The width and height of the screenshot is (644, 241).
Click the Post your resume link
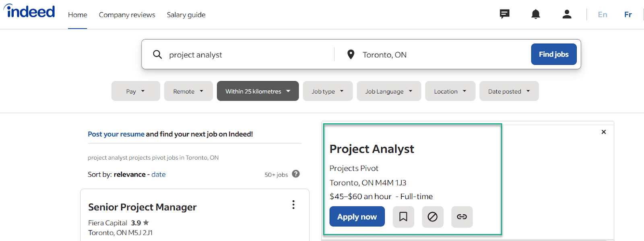(x=116, y=134)
